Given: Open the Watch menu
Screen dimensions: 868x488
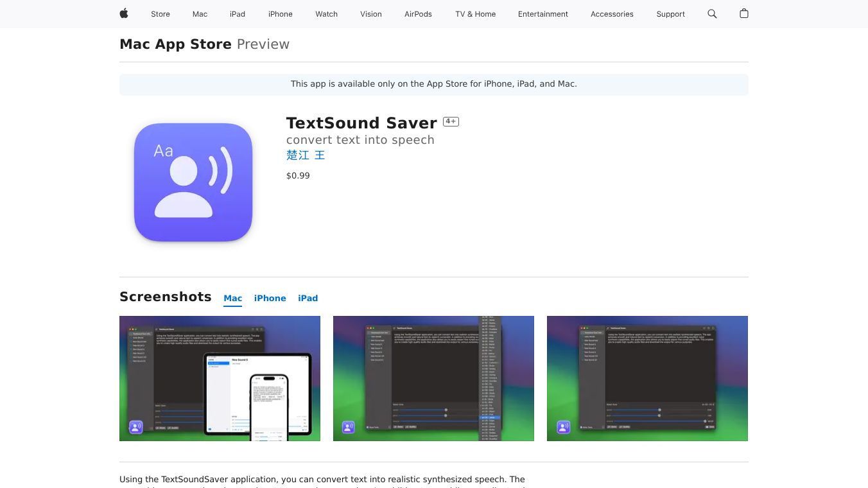Looking at the screenshot, I should (x=327, y=14).
